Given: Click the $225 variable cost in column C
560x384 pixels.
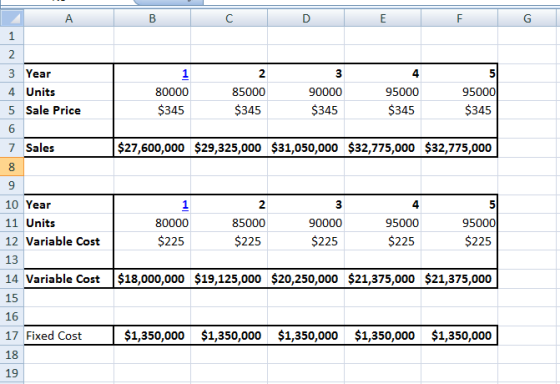Looking at the screenshot, I should [248, 241].
